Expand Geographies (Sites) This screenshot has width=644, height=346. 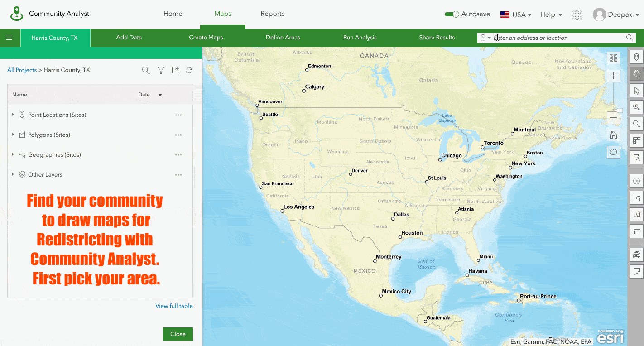[13, 155]
